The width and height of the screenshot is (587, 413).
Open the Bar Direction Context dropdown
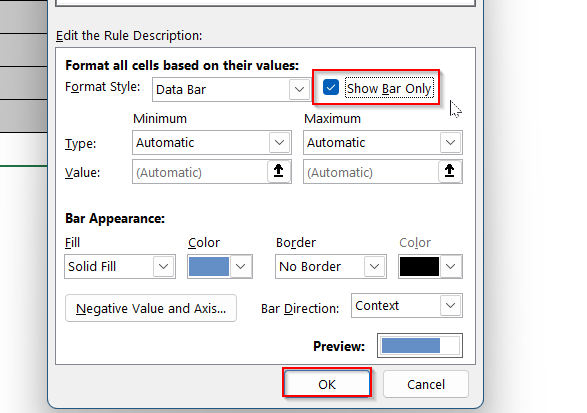click(x=407, y=306)
